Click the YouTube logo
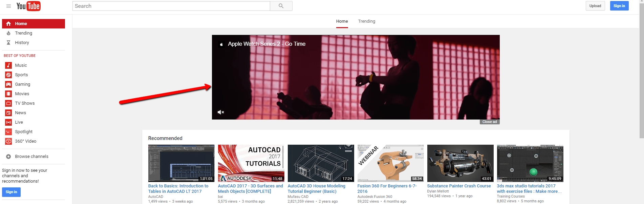 28,6
